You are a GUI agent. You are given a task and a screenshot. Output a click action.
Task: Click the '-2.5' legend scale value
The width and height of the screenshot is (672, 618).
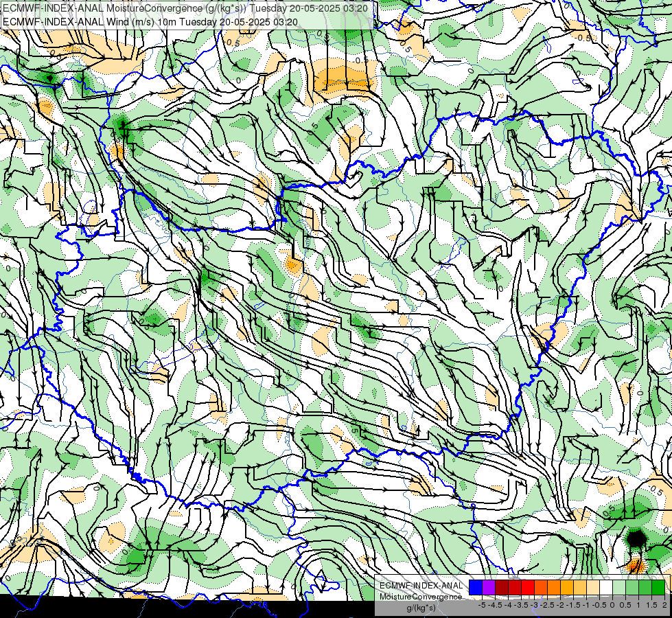547,605
